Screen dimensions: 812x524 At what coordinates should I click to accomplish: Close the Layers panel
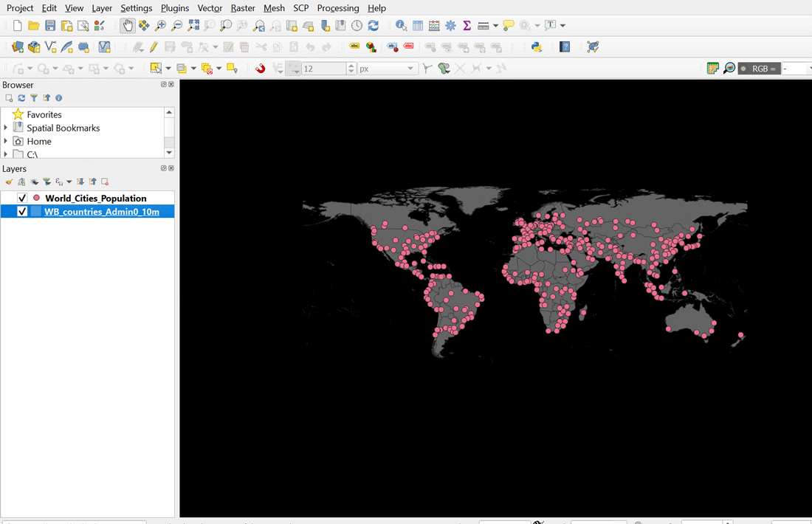(x=171, y=168)
